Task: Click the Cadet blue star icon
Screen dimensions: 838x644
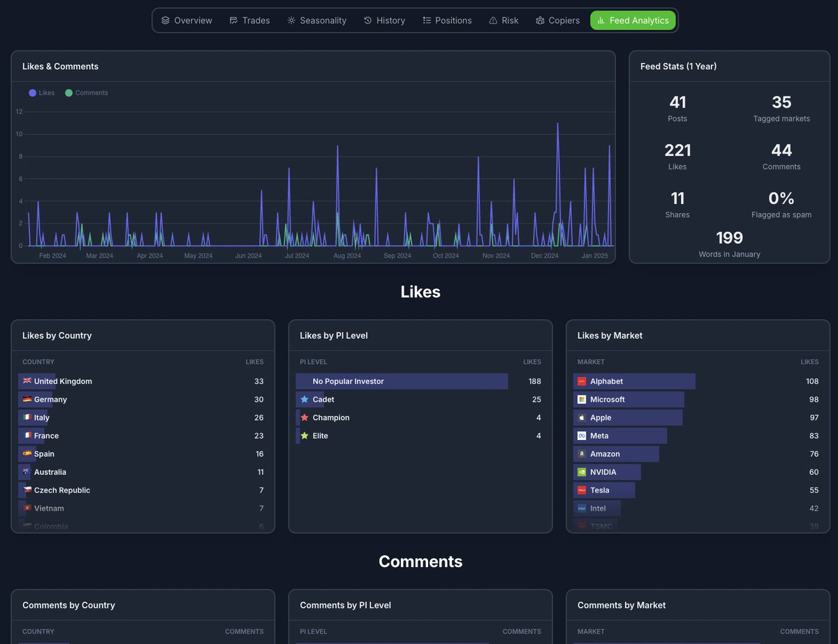Action: [x=305, y=400]
